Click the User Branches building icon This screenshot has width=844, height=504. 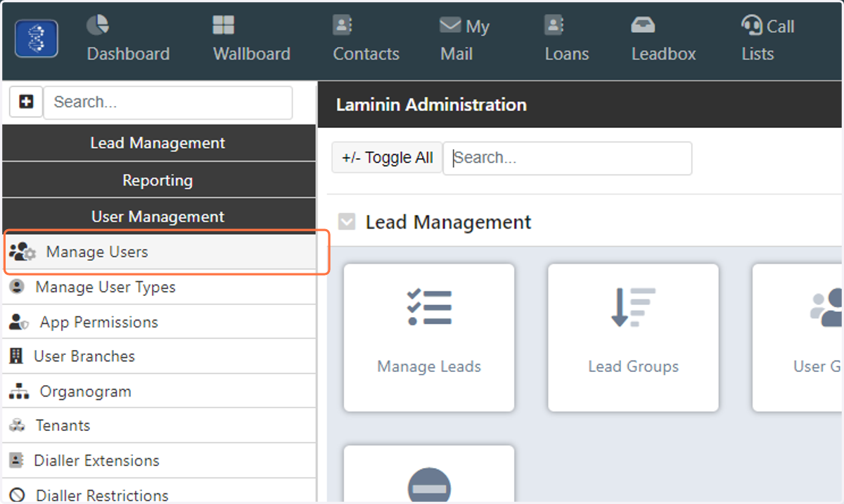(x=16, y=356)
